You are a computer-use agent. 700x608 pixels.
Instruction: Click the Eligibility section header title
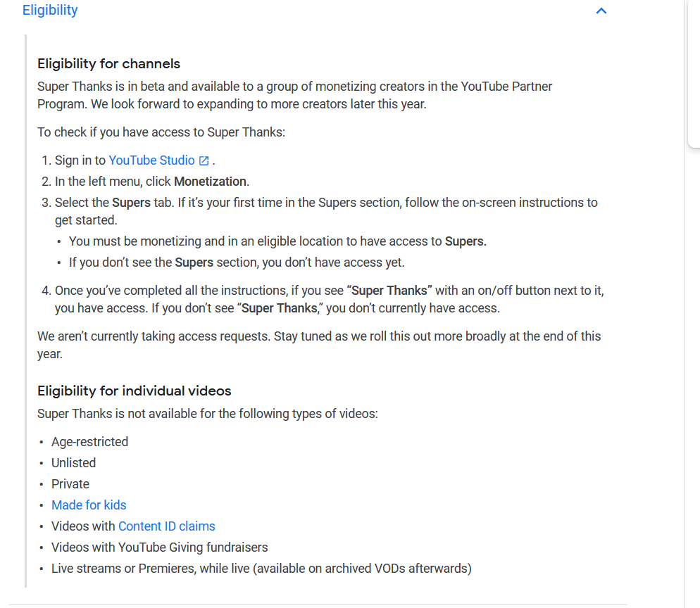pyautogui.click(x=50, y=10)
